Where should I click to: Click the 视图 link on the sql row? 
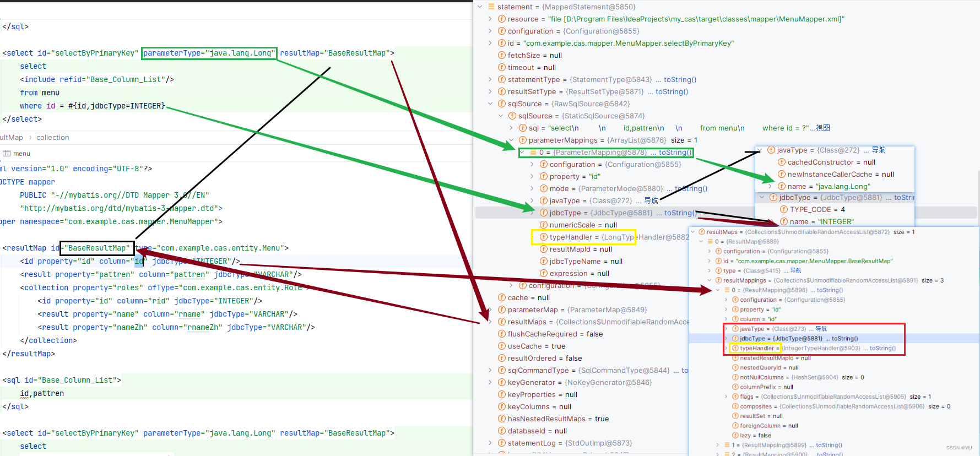click(x=823, y=128)
